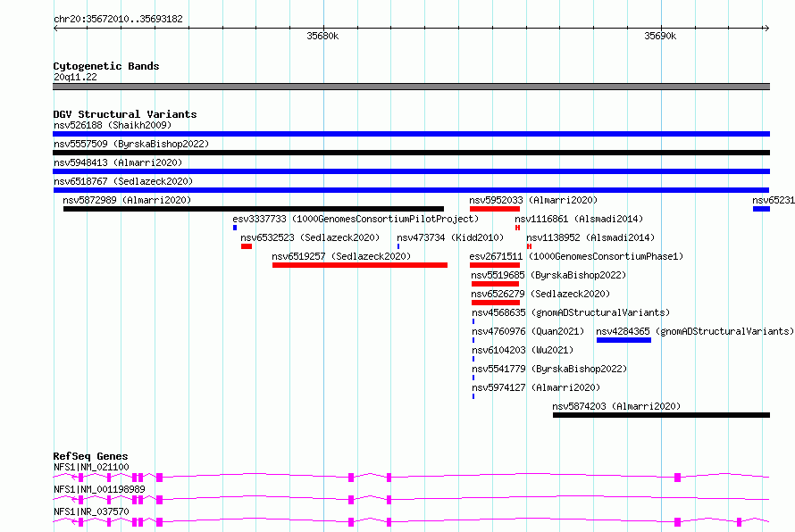Open the nsv6104203 (Wu2021) label
This screenshot has height=532, width=795.
pos(523,350)
